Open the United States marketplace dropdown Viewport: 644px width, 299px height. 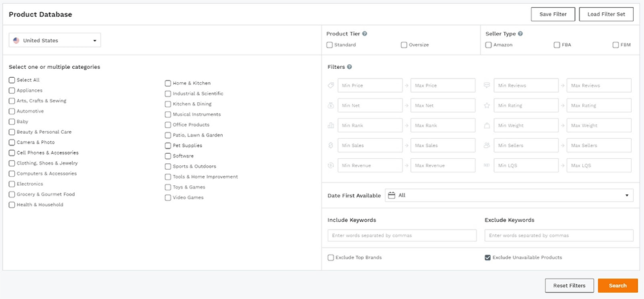pyautogui.click(x=55, y=41)
